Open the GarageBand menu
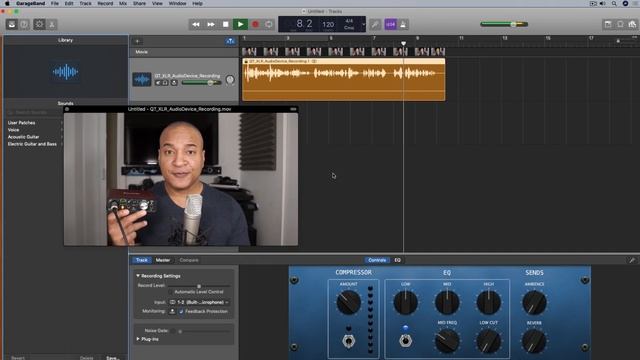Image resolution: width=640 pixels, height=360 pixels. [30, 3]
